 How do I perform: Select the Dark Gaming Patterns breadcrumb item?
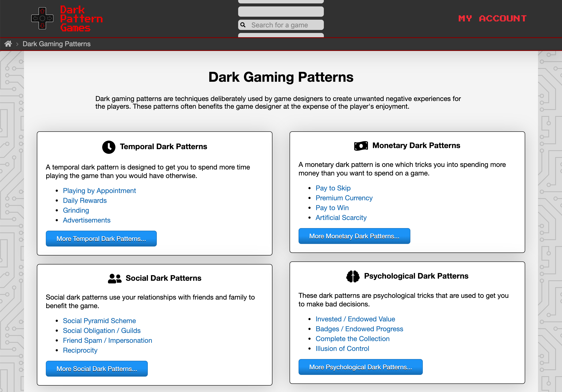(x=57, y=44)
